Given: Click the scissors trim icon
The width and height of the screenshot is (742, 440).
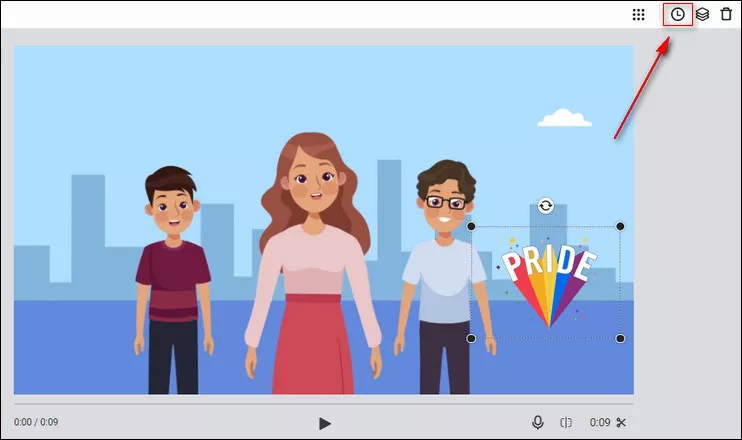Looking at the screenshot, I should click(621, 422).
